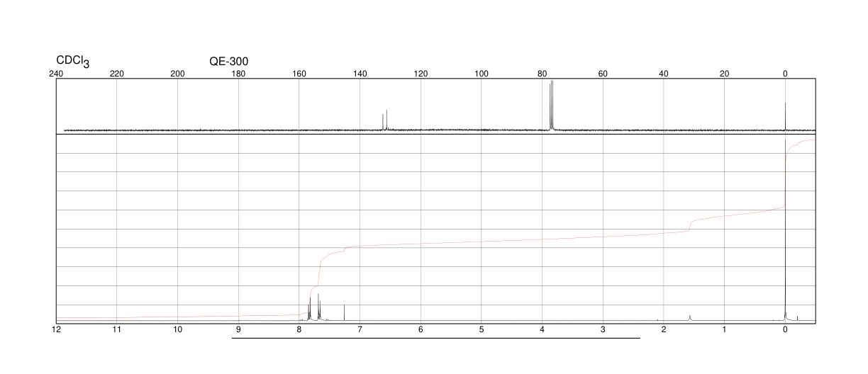868x374 pixels.
Task: Click the CDCl3 solvent label
Action: [x=73, y=62]
